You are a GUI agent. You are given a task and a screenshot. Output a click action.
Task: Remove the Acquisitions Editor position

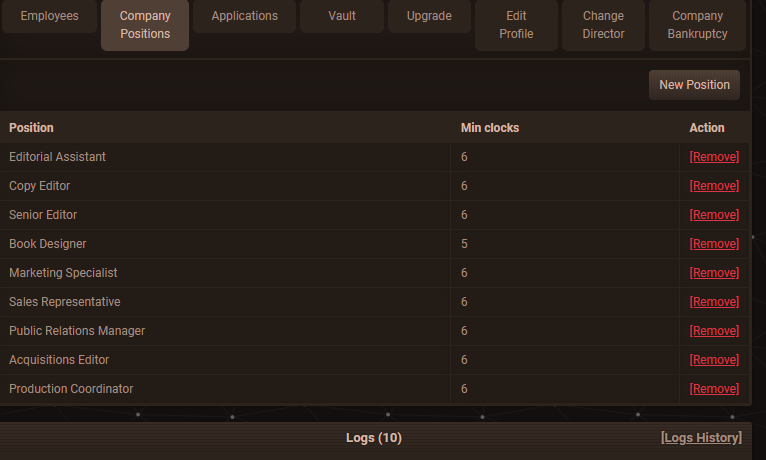click(x=714, y=360)
